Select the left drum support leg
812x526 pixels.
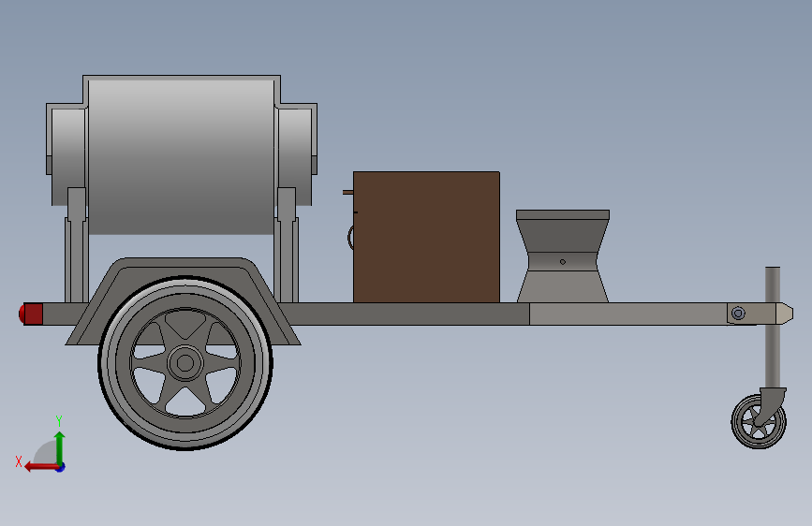[76, 245]
